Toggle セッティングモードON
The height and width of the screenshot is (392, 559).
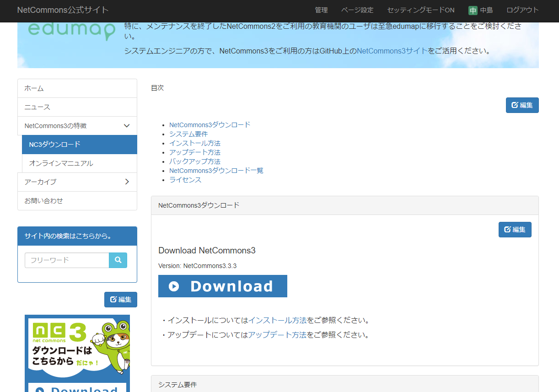pos(421,10)
